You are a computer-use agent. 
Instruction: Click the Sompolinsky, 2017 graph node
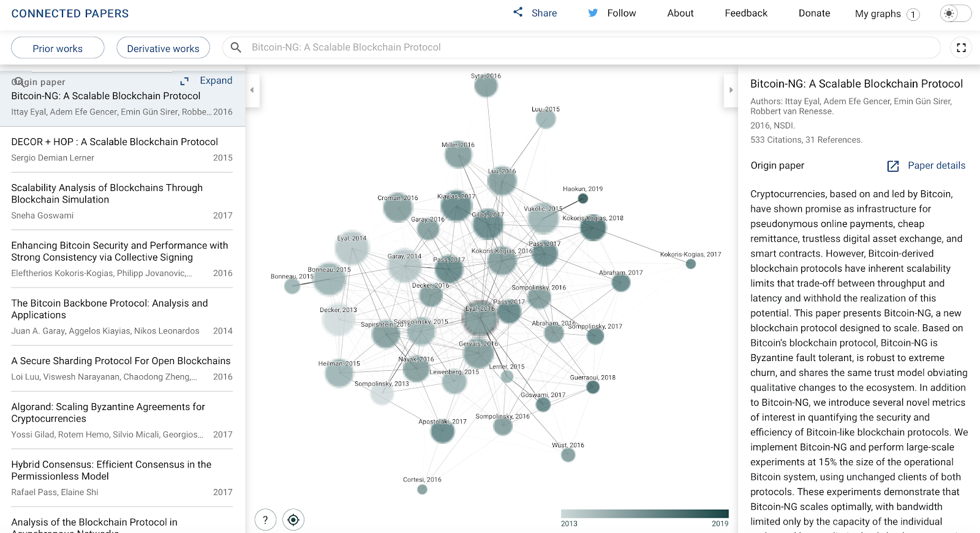pyautogui.click(x=595, y=336)
